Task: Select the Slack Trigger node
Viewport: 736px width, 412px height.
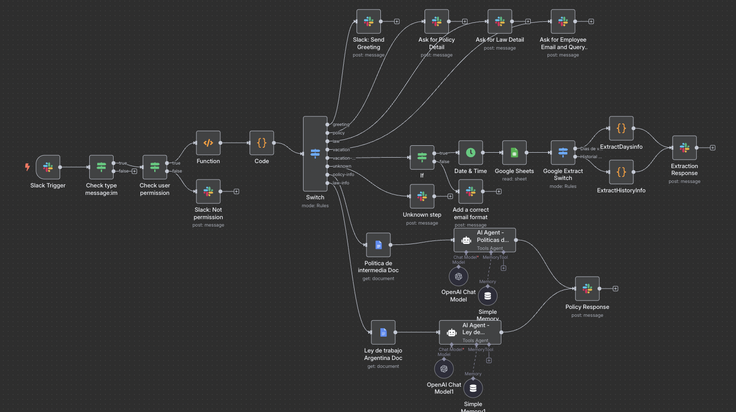Action: 48,167
